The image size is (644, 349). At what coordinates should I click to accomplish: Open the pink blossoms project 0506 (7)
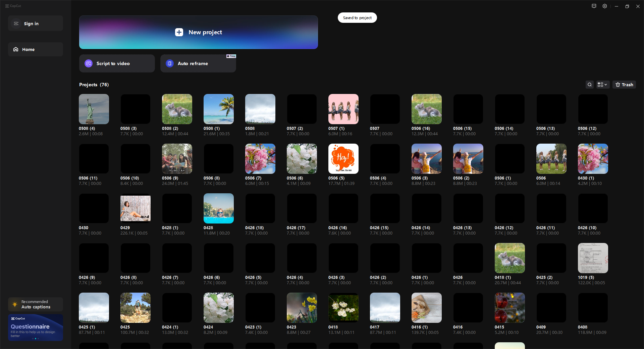pyautogui.click(x=260, y=158)
